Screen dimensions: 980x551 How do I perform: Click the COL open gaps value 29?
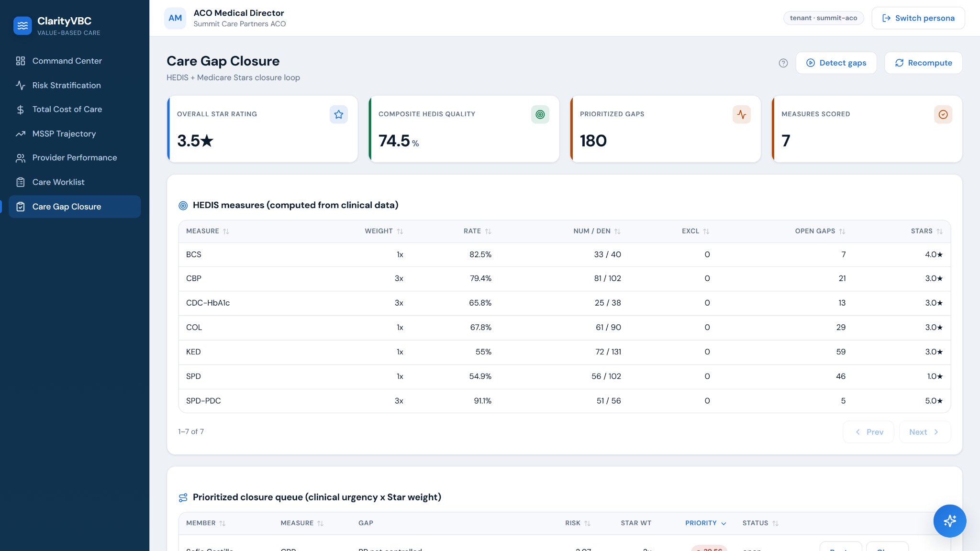tap(841, 328)
